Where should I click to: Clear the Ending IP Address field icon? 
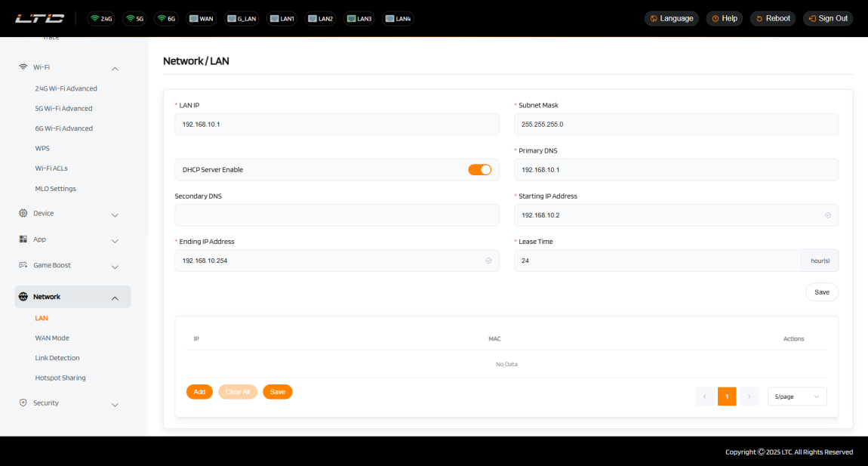tap(488, 261)
